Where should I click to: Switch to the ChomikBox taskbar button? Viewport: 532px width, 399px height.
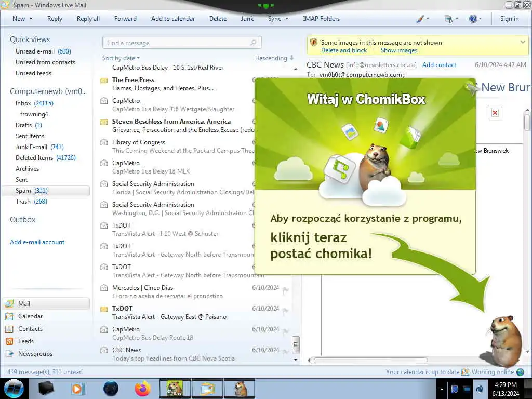point(175,389)
